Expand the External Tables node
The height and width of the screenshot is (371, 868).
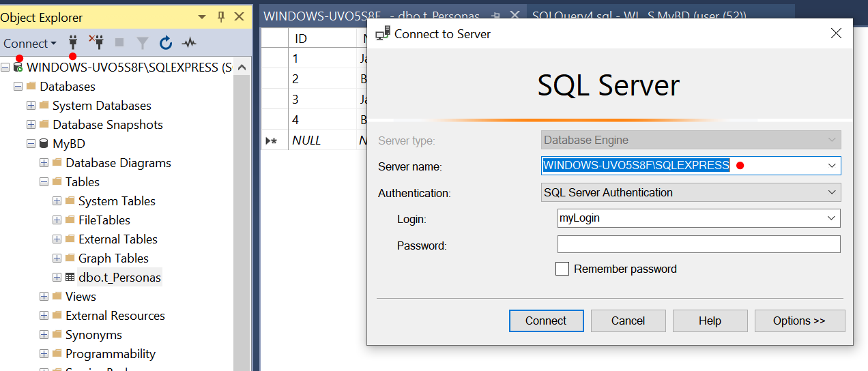tap(57, 239)
